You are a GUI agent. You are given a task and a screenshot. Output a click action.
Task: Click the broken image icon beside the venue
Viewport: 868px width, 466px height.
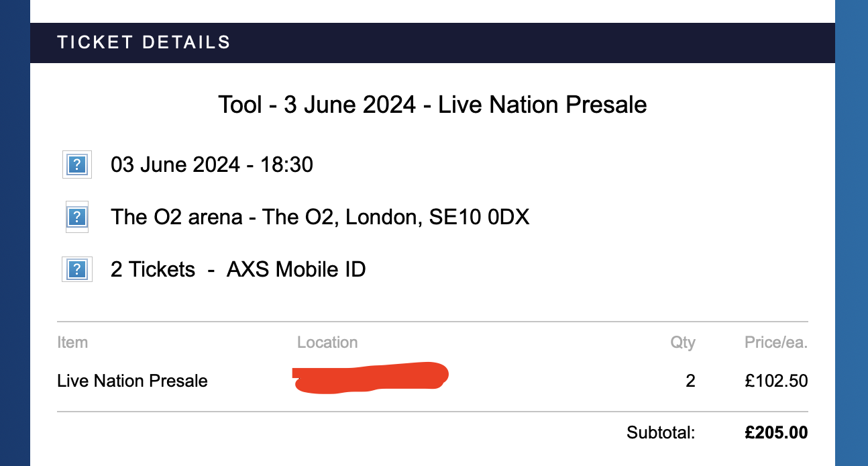pos(77,217)
